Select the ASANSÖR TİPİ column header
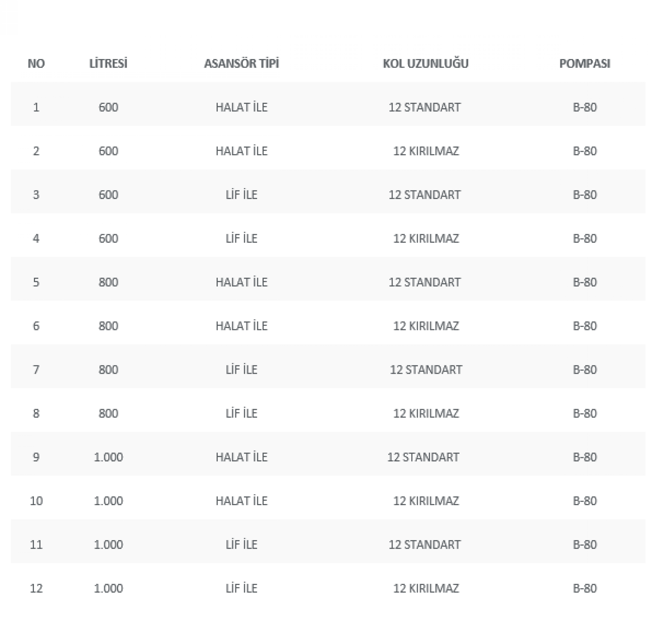 [x=241, y=63]
